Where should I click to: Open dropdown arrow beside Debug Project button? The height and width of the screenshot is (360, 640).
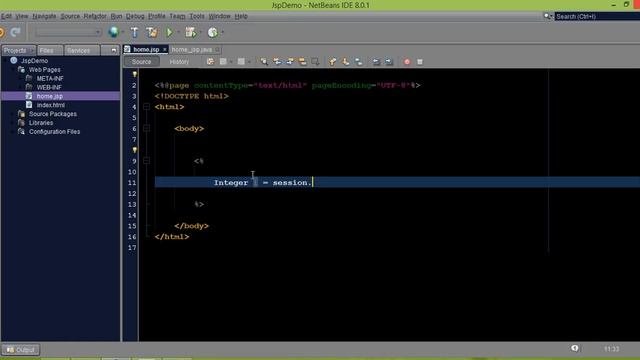pos(200,32)
